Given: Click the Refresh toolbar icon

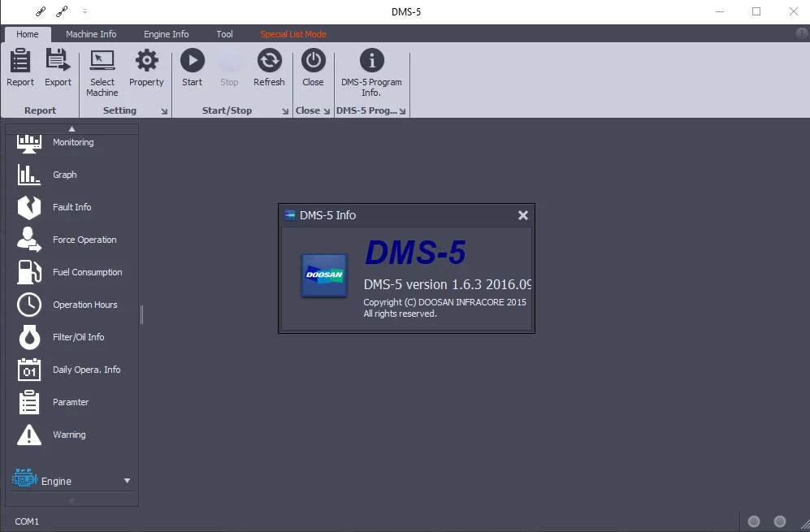Looking at the screenshot, I should point(269,69).
